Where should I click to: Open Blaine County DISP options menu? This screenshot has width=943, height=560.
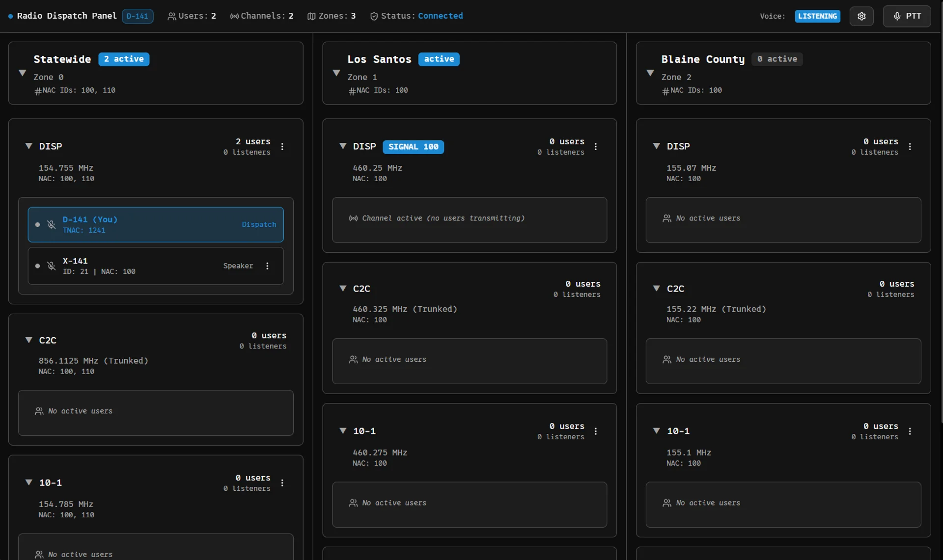pos(910,147)
